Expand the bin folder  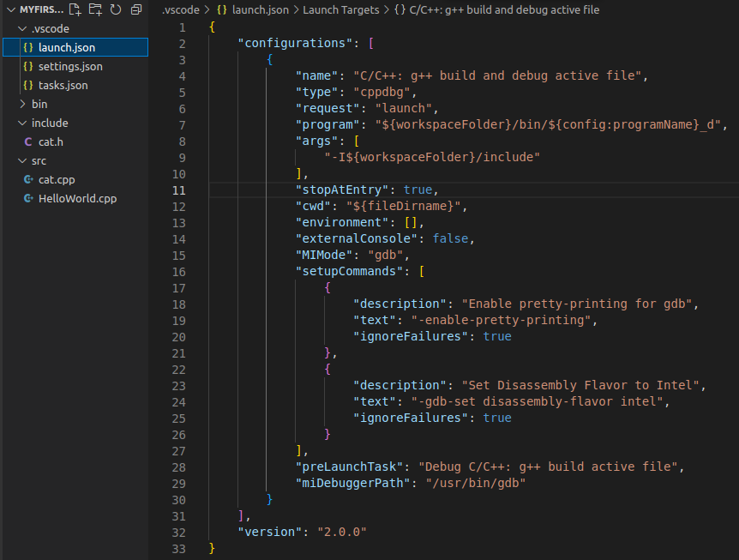(22, 104)
